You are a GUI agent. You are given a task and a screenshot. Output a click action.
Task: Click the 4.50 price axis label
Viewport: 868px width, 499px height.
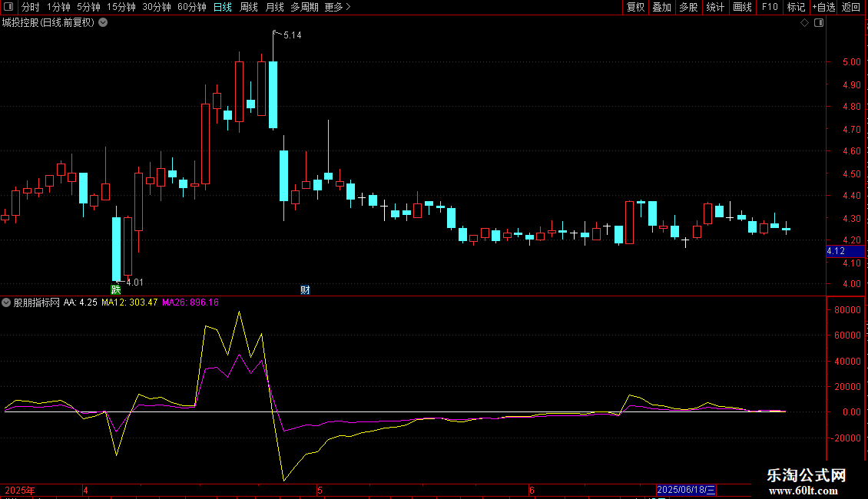pyautogui.click(x=851, y=173)
